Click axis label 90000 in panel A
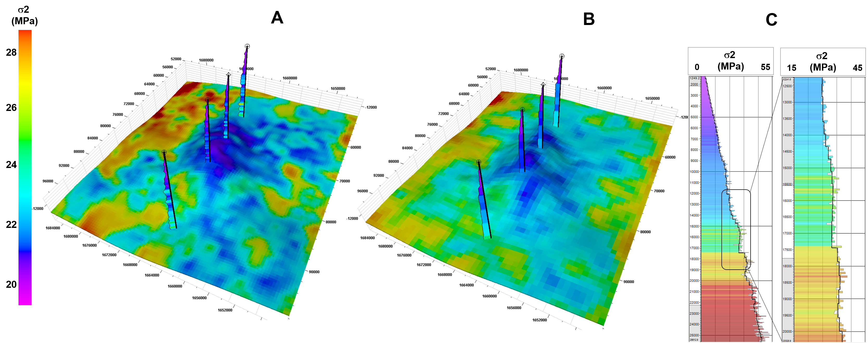Screen dimensions: 868x343 click(x=314, y=272)
